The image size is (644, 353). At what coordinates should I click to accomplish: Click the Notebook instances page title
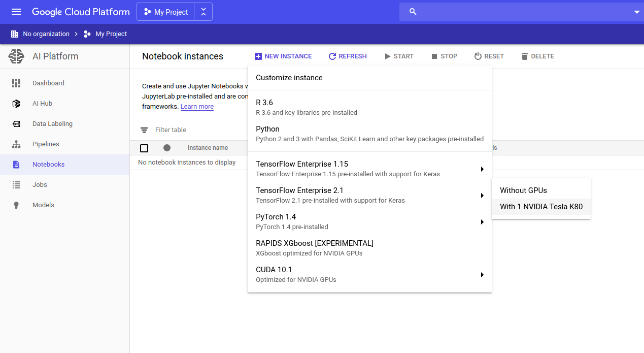pyautogui.click(x=183, y=56)
